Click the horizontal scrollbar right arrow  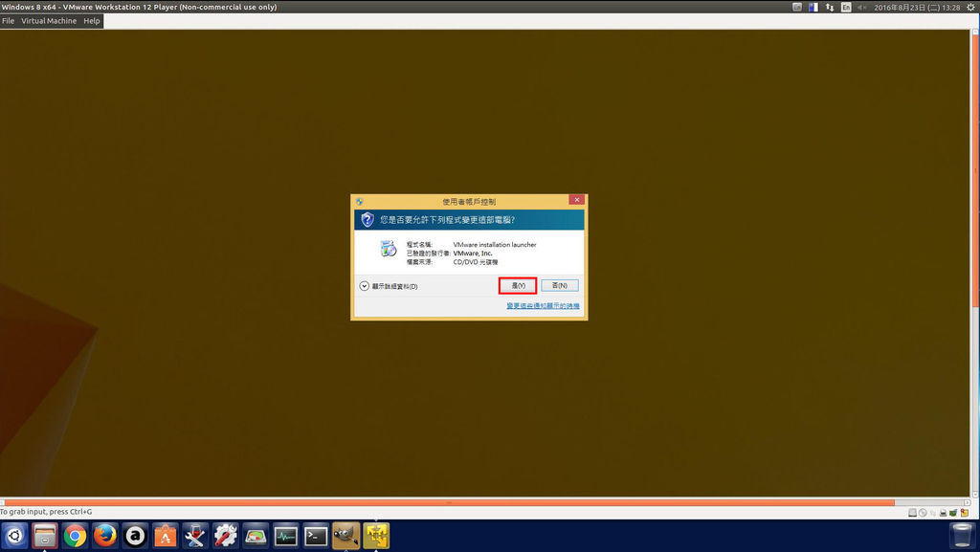click(x=967, y=502)
